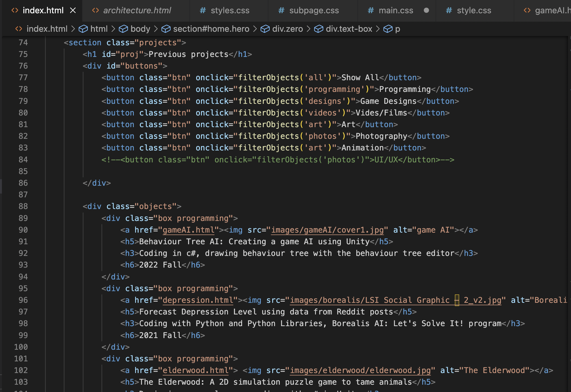Click the HTML file icon on architecture.html tab
The width and height of the screenshot is (571, 392).
[96, 10]
